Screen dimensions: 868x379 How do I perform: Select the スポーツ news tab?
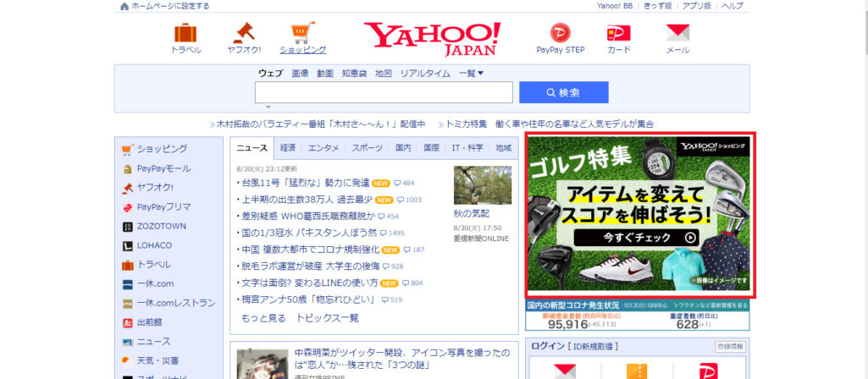pyautogui.click(x=367, y=148)
